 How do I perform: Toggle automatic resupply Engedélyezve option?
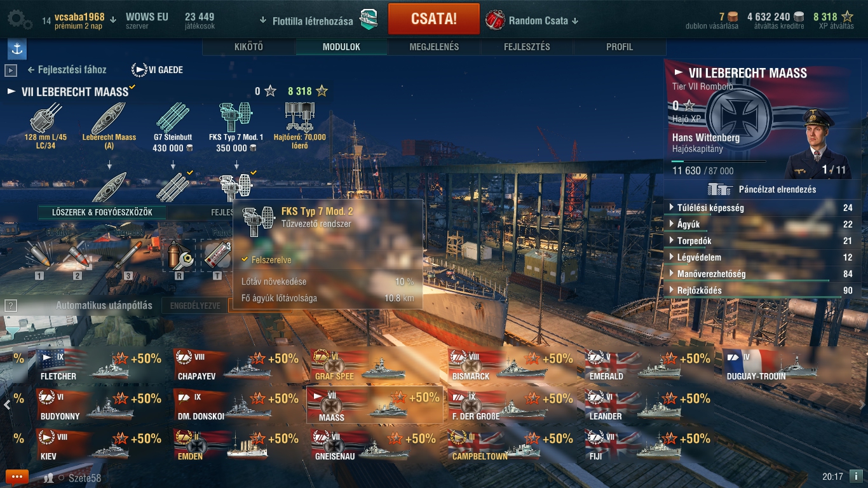point(195,306)
